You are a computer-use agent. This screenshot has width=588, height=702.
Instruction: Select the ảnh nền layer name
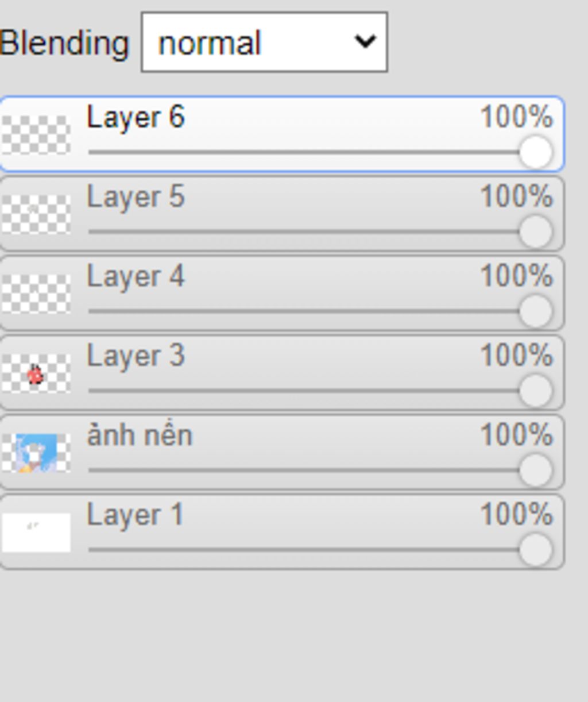(x=140, y=435)
